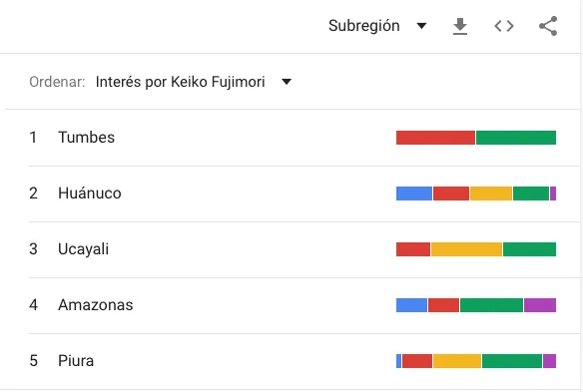Click the share icon

548,26
